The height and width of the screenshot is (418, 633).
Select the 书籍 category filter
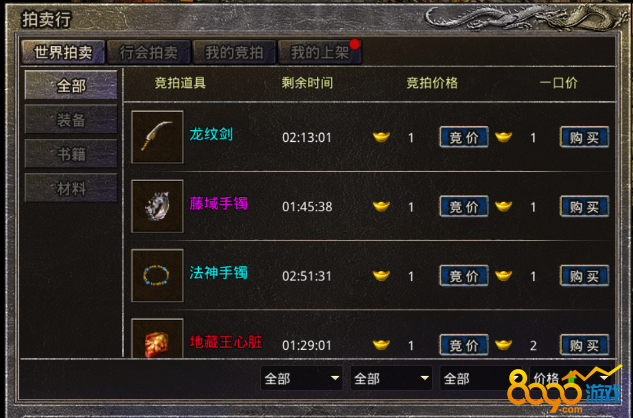71,154
